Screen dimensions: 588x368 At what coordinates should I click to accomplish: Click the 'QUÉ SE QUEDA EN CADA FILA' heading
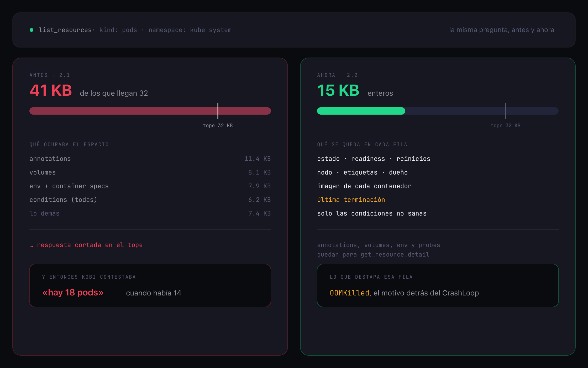click(x=362, y=145)
